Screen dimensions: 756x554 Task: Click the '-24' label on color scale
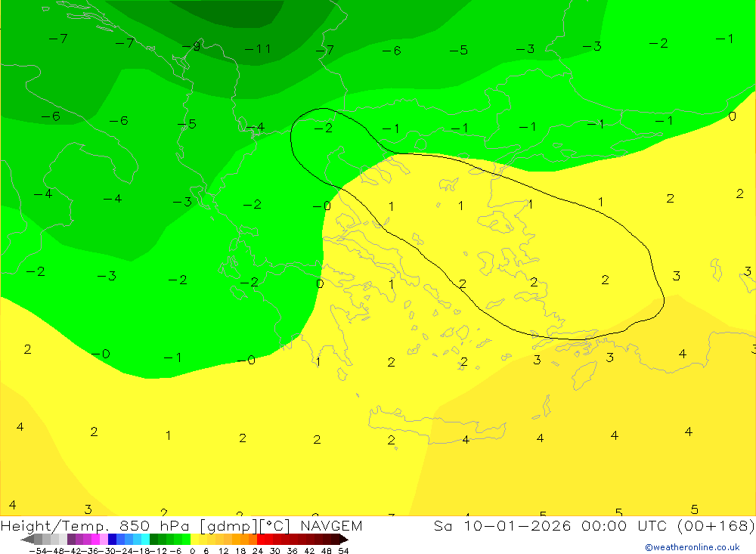coord(125,551)
